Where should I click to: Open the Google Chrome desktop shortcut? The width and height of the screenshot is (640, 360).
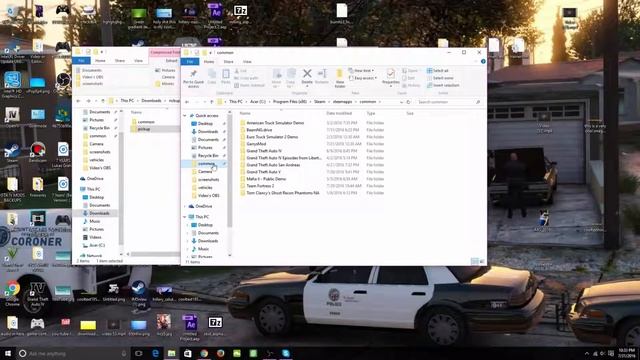click(x=12, y=292)
